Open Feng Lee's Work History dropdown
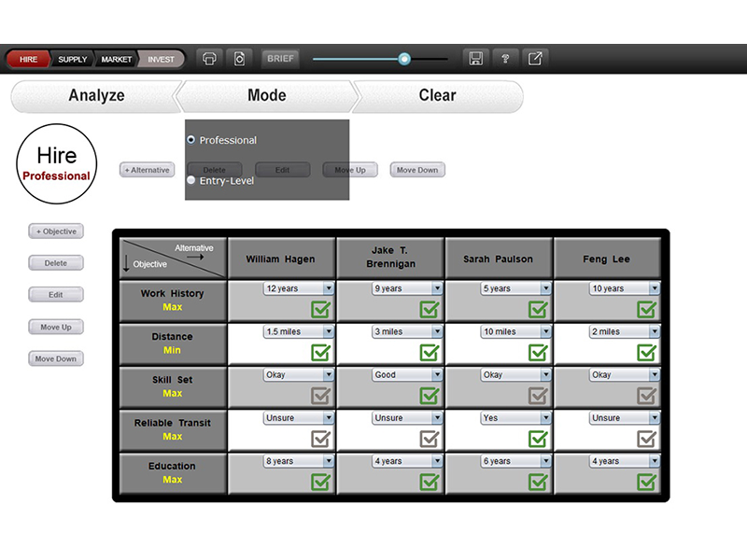Viewport: 747px width, 560px height. point(625,288)
